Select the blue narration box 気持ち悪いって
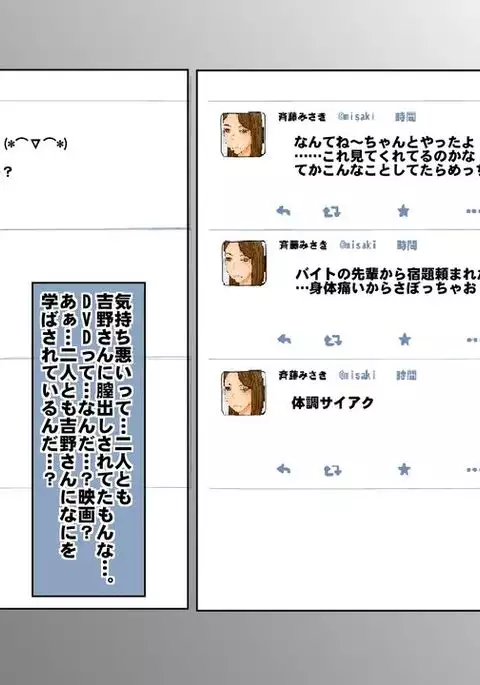The height and width of the screenshot is (685, 480). pos(89,439)
